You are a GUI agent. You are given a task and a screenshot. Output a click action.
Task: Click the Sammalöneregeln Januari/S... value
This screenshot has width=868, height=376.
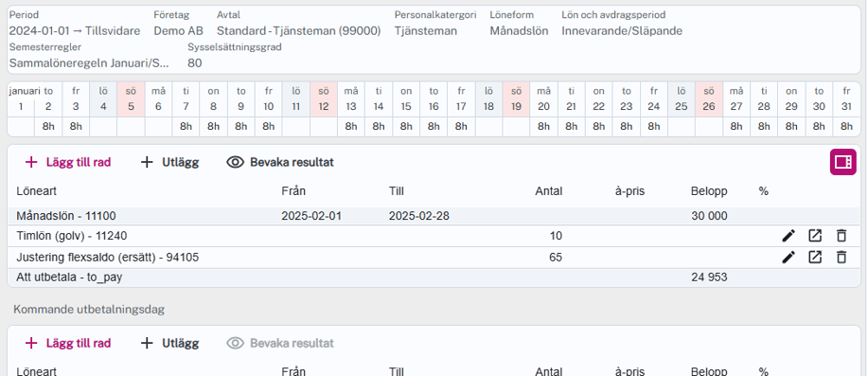[89, 63]
